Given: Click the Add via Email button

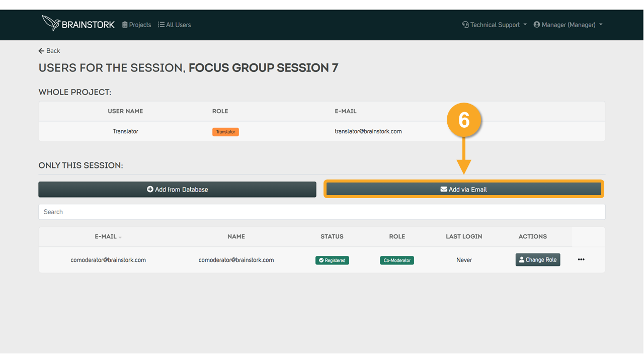Looking at the screenshot, I should (463, 190).
